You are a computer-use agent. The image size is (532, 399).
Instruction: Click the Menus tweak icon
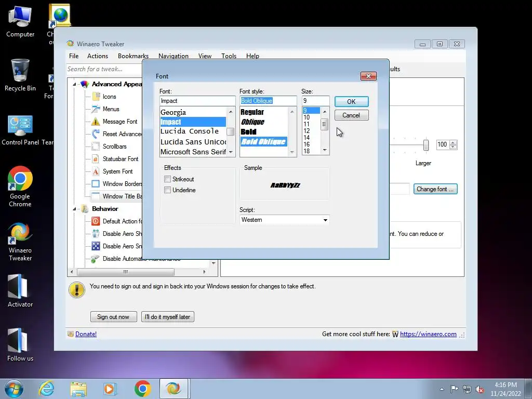(x=96, y=109)
